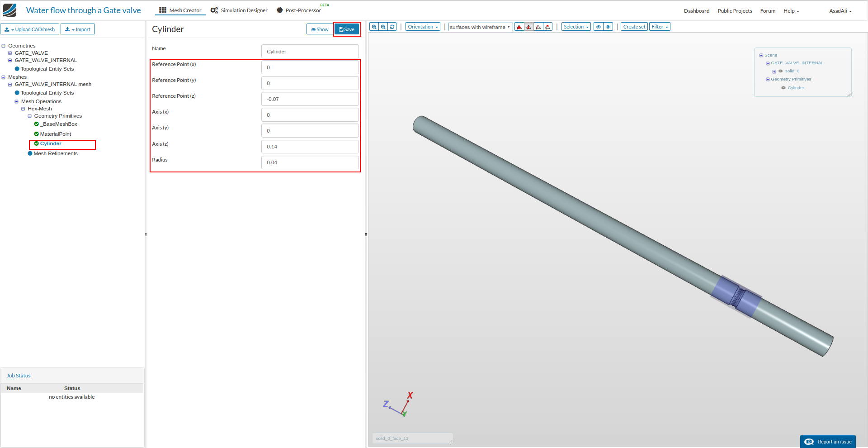Image resolution: width=868 pixels, height=448 pixels.
Task: Click the axis orientation triad widget
Action: (x=398, y=404)
